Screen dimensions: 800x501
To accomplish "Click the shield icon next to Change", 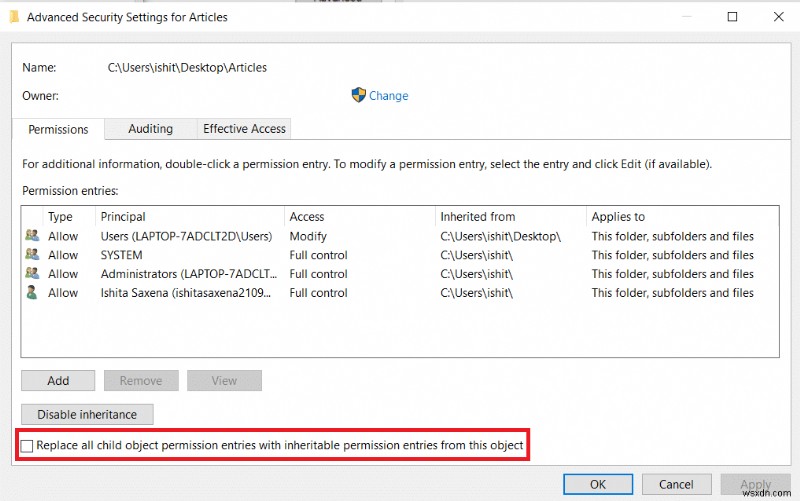I will (359, 95).
